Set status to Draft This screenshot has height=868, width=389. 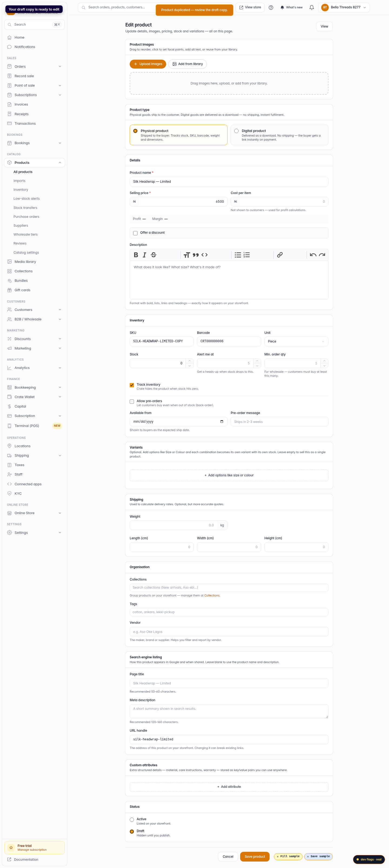(x=132, y=831)
